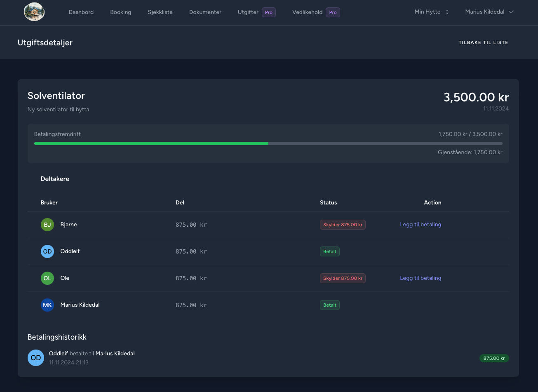The width and height of the screenshot is (538, 392).
Task: Open the Marius Kildedal user menu
Action: coord(489,12)
